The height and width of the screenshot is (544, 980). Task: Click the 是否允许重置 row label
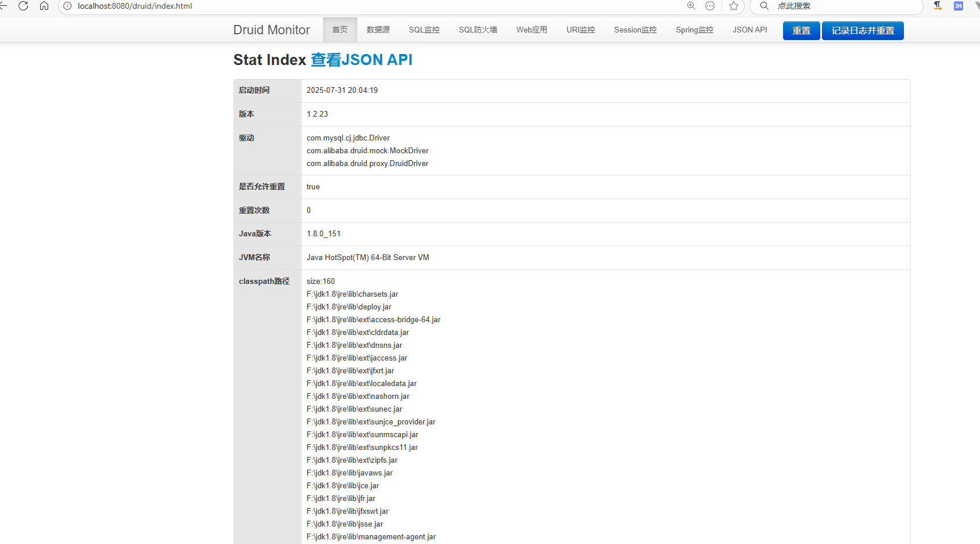pyautogui.click(x=262, y=186)
